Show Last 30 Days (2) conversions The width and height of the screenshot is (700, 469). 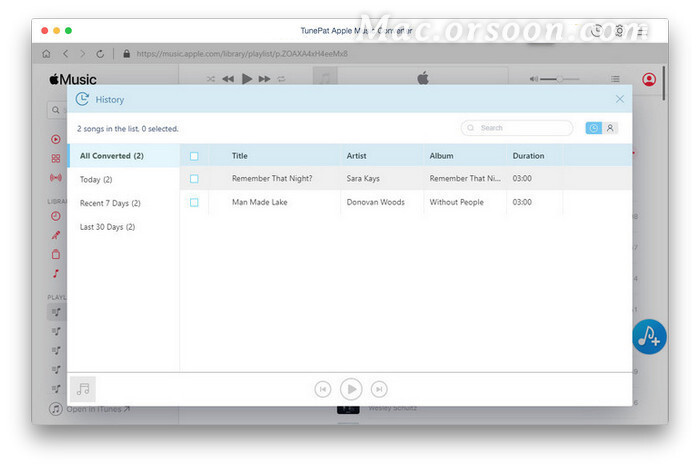click(x=109, y=227)
